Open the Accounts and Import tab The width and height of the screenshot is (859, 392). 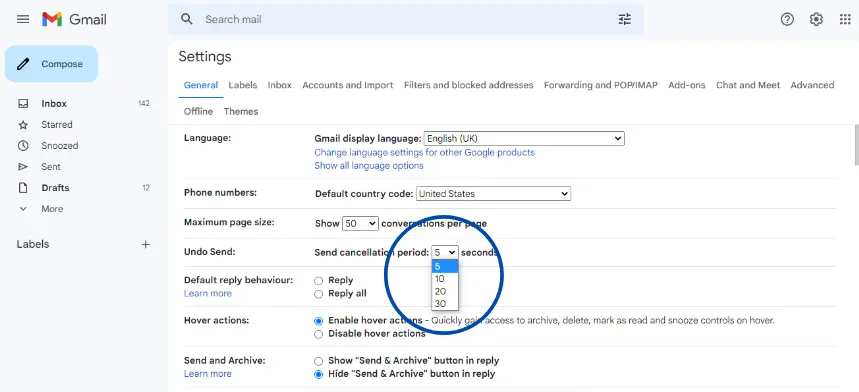348,85
